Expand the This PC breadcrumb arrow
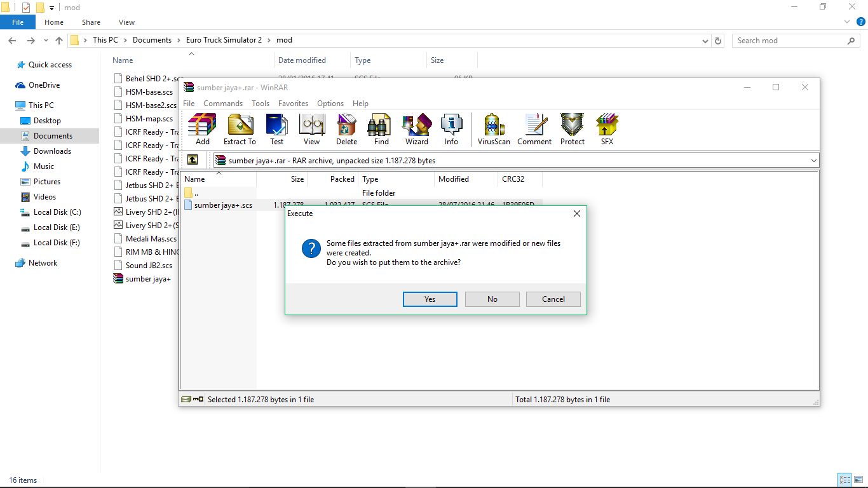The image size is (868, 488). [125, 40]
